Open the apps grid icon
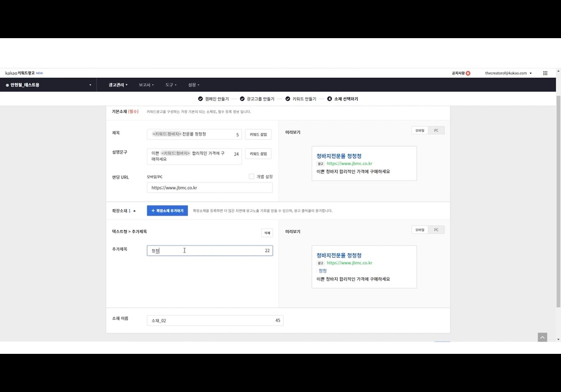Screen dimensions: 561x392 tap(545, 73)
